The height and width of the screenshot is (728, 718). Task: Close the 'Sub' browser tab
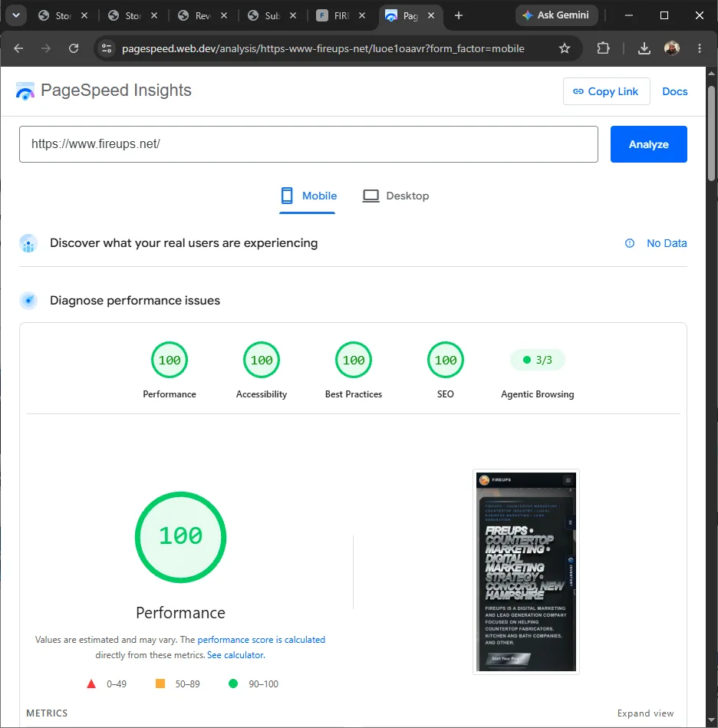point(293,15)
